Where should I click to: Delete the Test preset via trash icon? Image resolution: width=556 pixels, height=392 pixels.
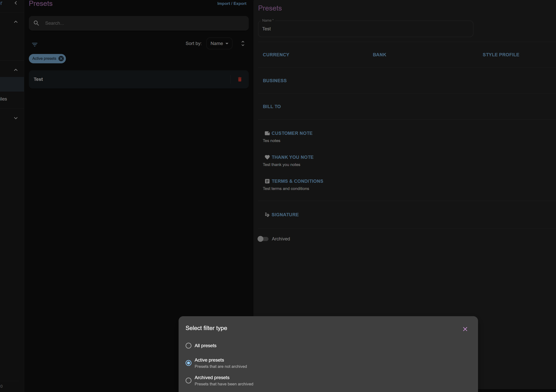[240, 79]
